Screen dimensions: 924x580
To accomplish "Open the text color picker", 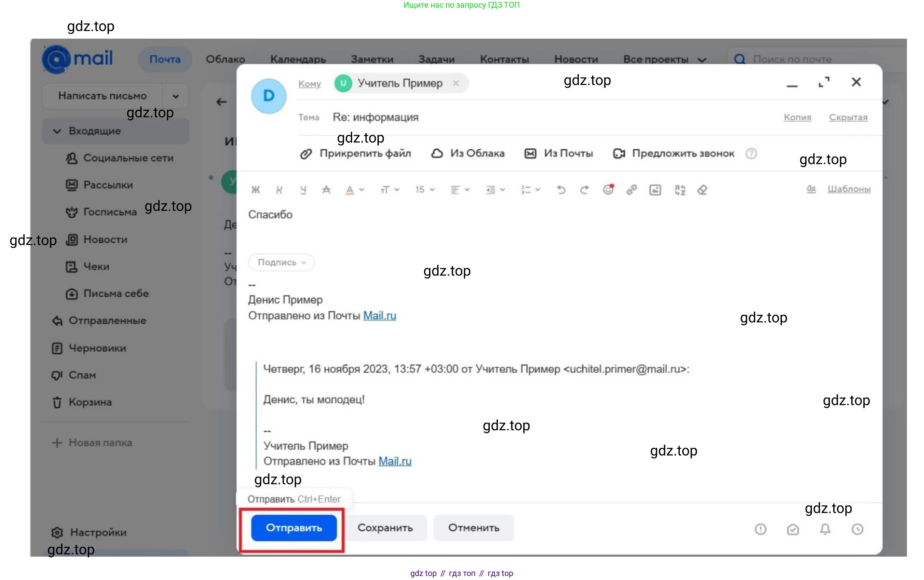I will click(x=354, y=190).
